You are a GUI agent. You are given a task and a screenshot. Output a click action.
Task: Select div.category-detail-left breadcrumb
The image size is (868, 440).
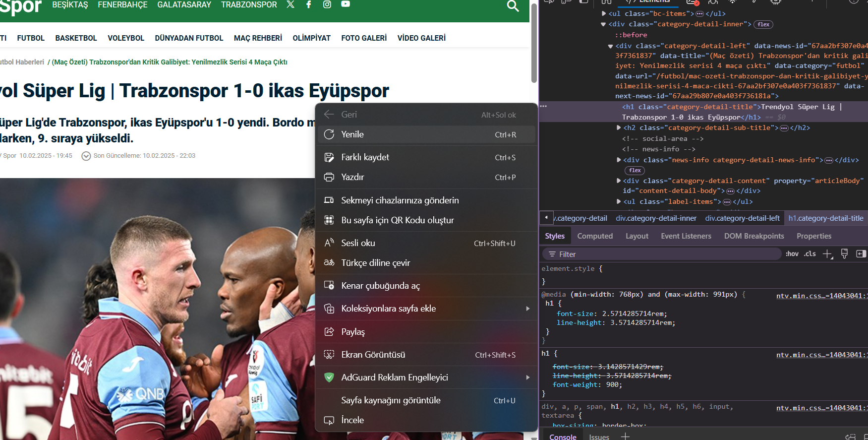[742, 218]
